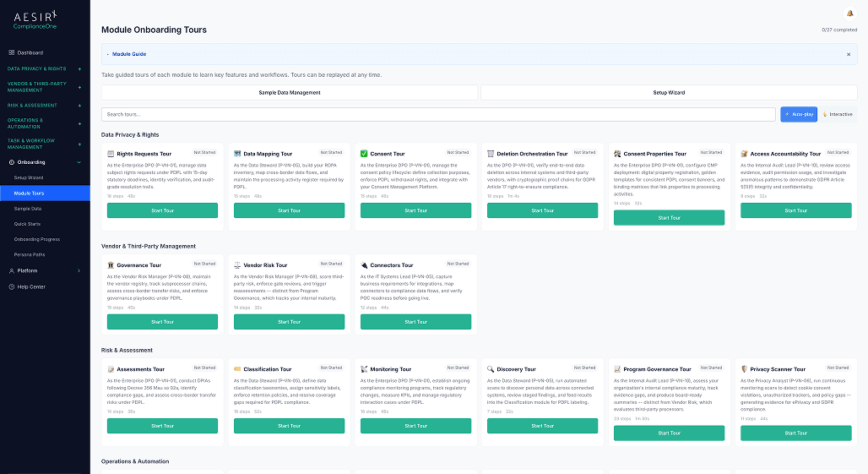Click the Help Center question mark icon
The width and height of the screenshot is (868, 474).
(x=11, y=286)
